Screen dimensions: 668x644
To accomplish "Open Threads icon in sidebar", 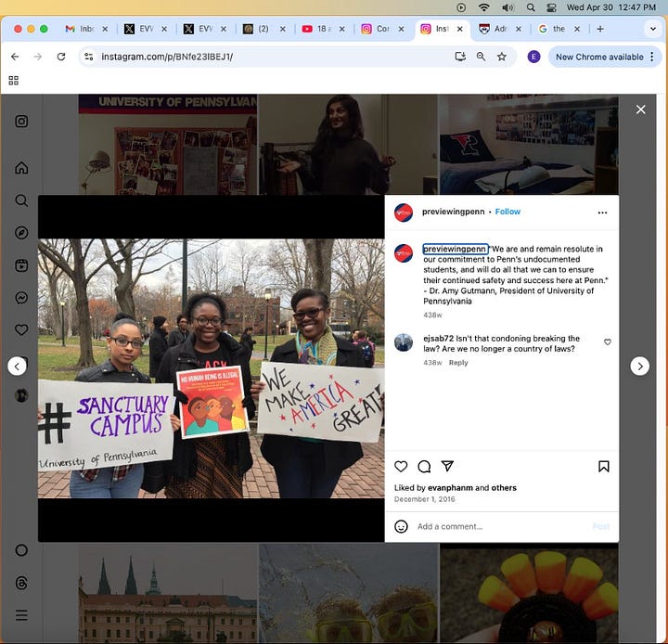I will tap(21, 583).
